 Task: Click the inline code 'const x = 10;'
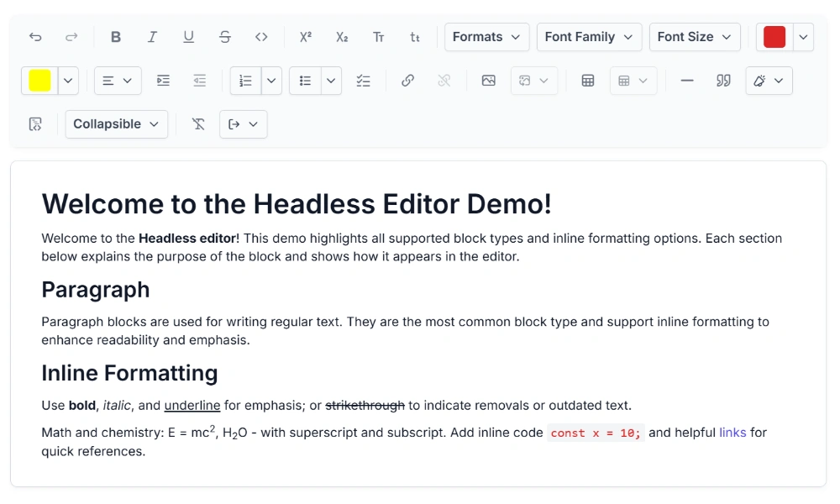tap(596, 433)
